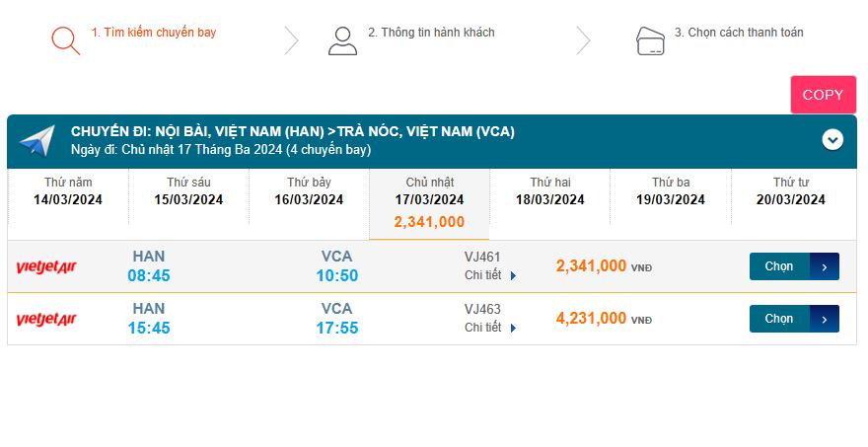The image size is (868, 447).
Task: Click VietJet Air logo for 08:45 flight
Action: pyautogui.click(x=46, y=266)
